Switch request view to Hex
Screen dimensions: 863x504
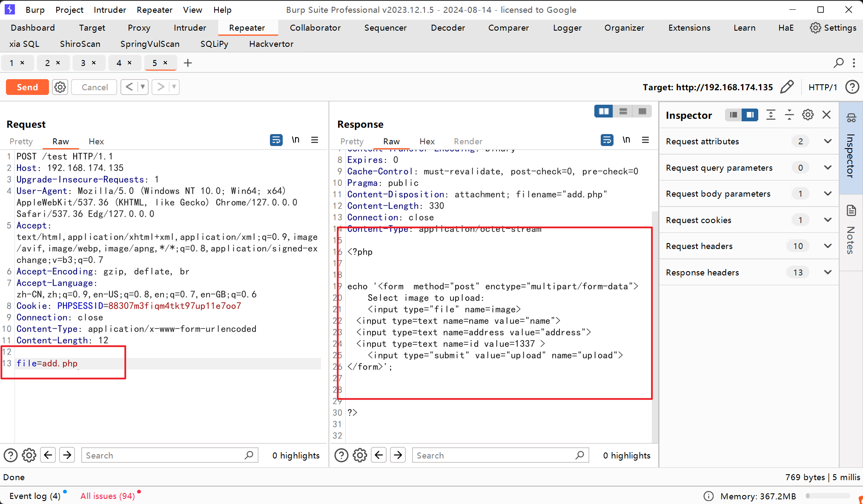[96, 141]
